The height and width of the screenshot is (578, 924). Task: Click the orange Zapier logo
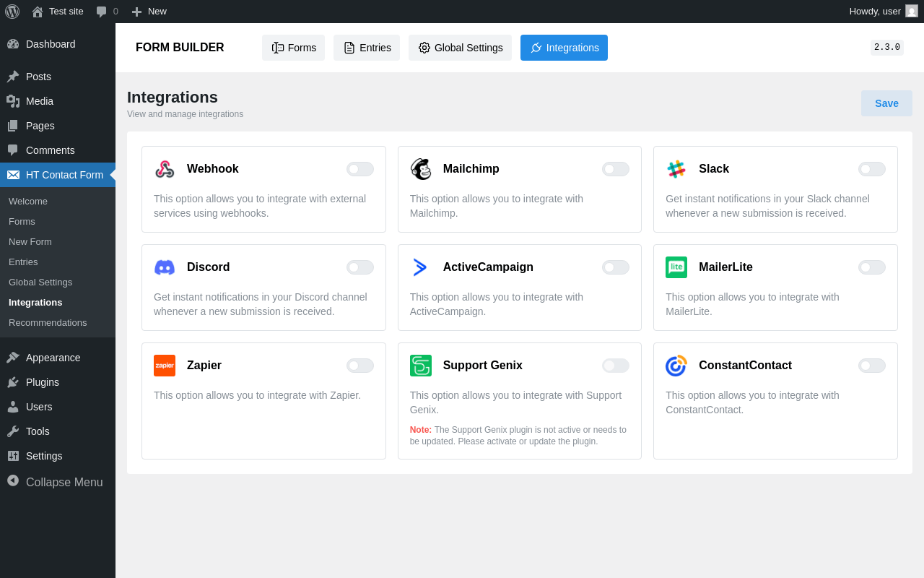[x=165, y=366]
